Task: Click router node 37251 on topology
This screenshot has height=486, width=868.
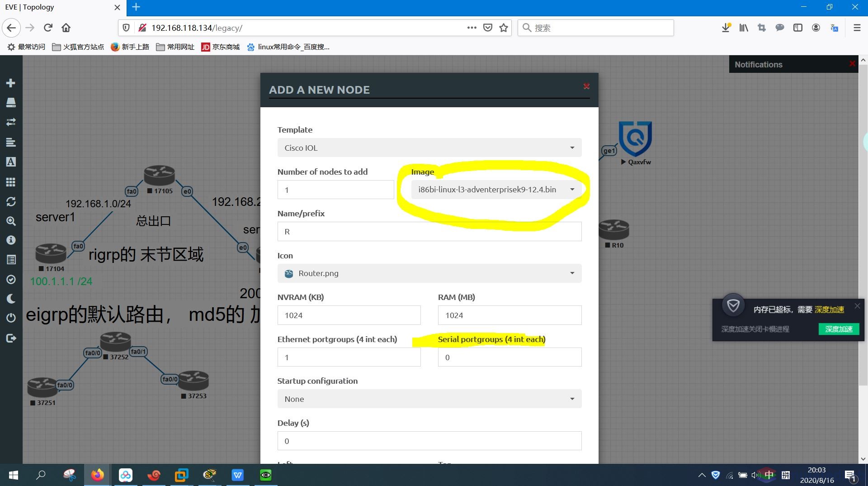Action: point(42,387)
